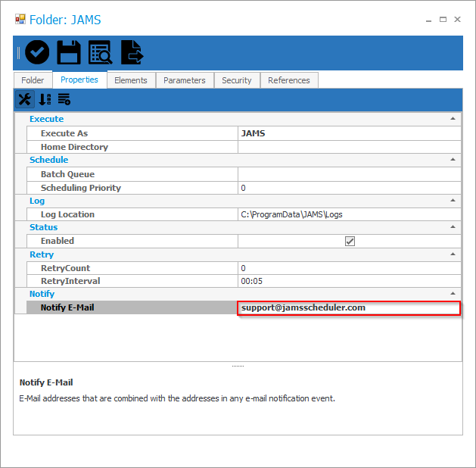Click the toolbar grip handle

coord(18,53)
